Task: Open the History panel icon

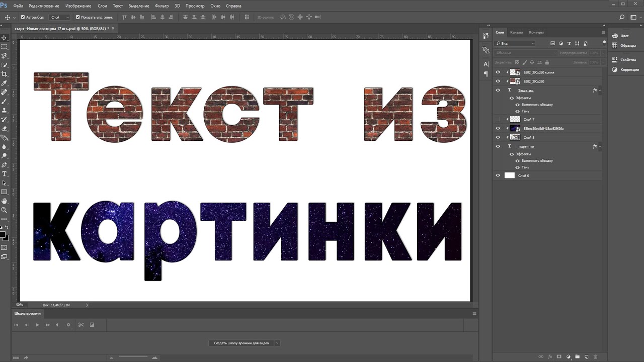Action: click(486, 36)
